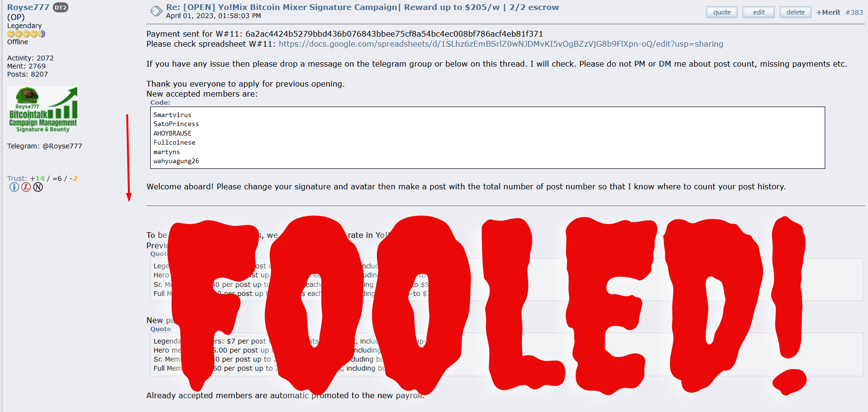Click the red L loyce icon
Image resolution: width=868 pixels, height=412 pixels.
pos(26,187)
